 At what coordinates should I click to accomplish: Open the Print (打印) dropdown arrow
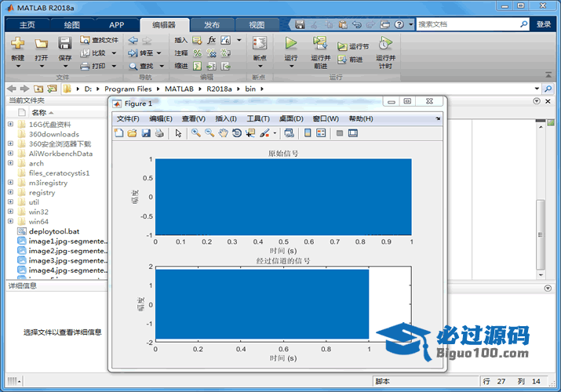tap(114, 66)
